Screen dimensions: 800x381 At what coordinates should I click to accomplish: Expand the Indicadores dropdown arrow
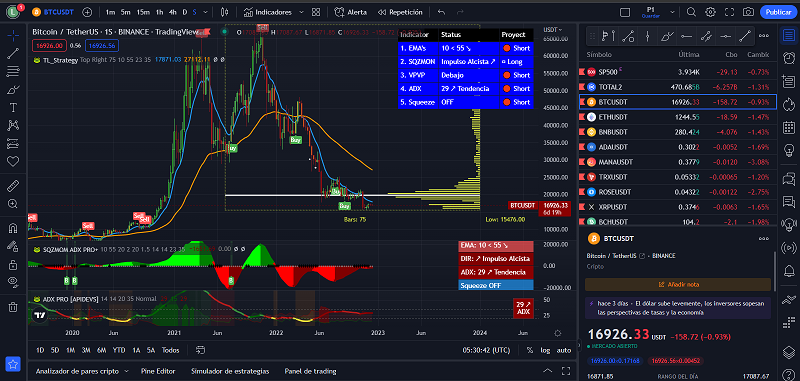pyautogui.click(x=301, y=12)
